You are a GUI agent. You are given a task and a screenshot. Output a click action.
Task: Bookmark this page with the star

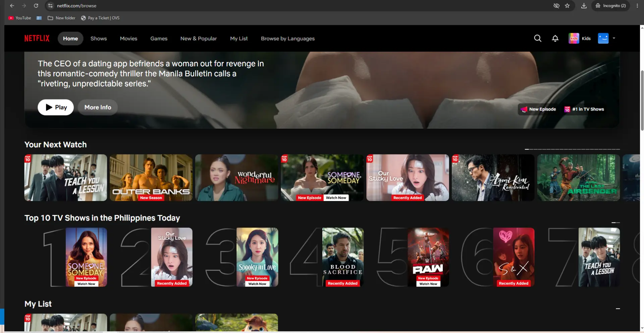567,6
